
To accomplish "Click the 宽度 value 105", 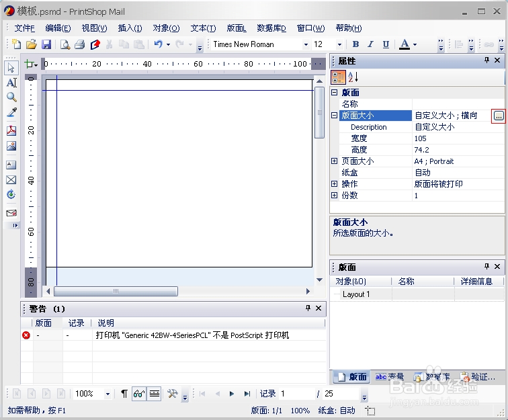I will pyautogui.click(x=458, y=138).
